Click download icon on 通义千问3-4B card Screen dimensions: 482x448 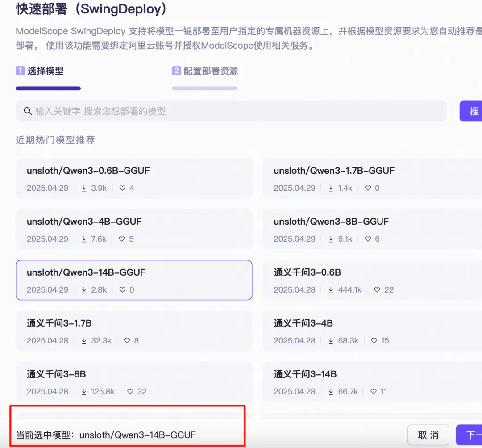[331, 341]
